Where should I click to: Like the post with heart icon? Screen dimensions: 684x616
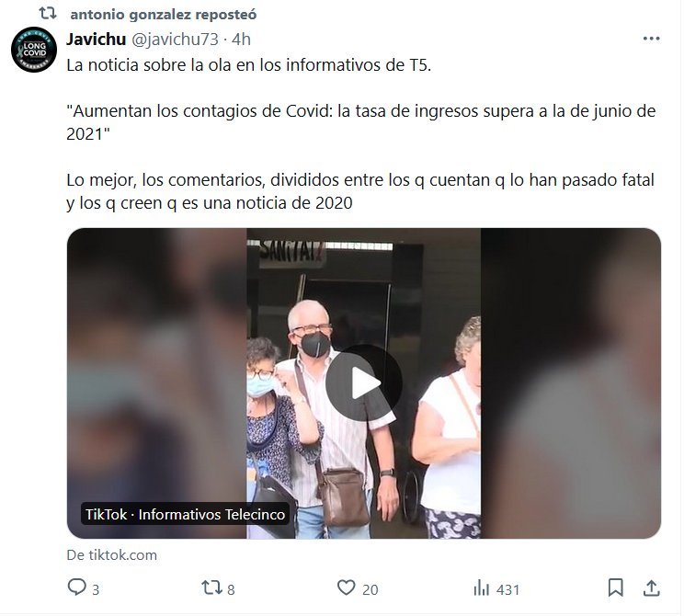click(x=347, y=587)
